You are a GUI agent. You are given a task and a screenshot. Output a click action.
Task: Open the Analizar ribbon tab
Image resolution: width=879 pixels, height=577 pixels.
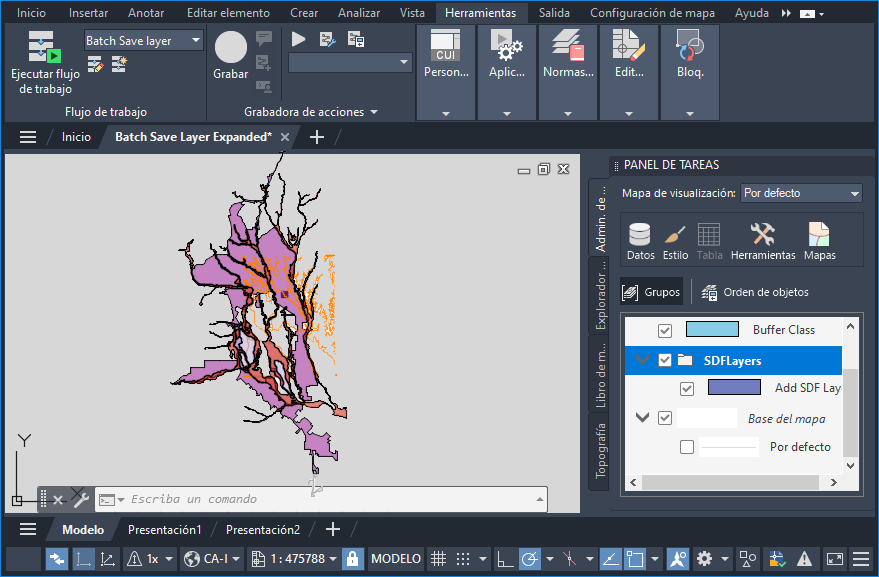[358, 13]
